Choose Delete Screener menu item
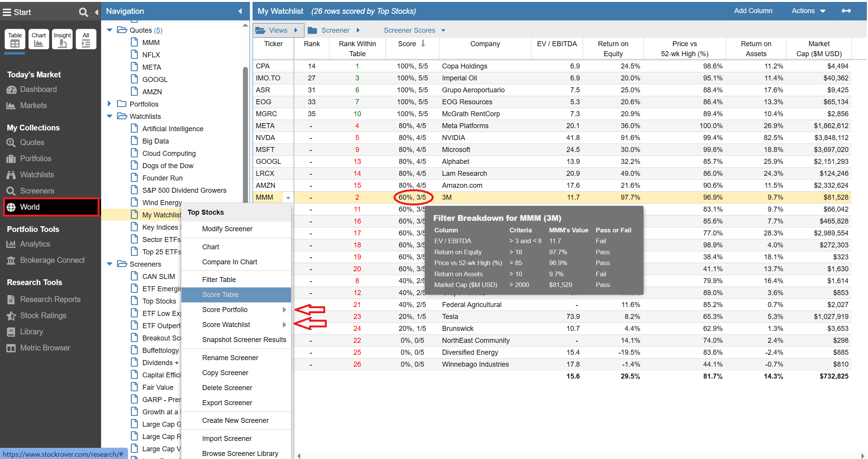Image resolution: width=868 pixels, height=459 pixels. pos(227,388)
